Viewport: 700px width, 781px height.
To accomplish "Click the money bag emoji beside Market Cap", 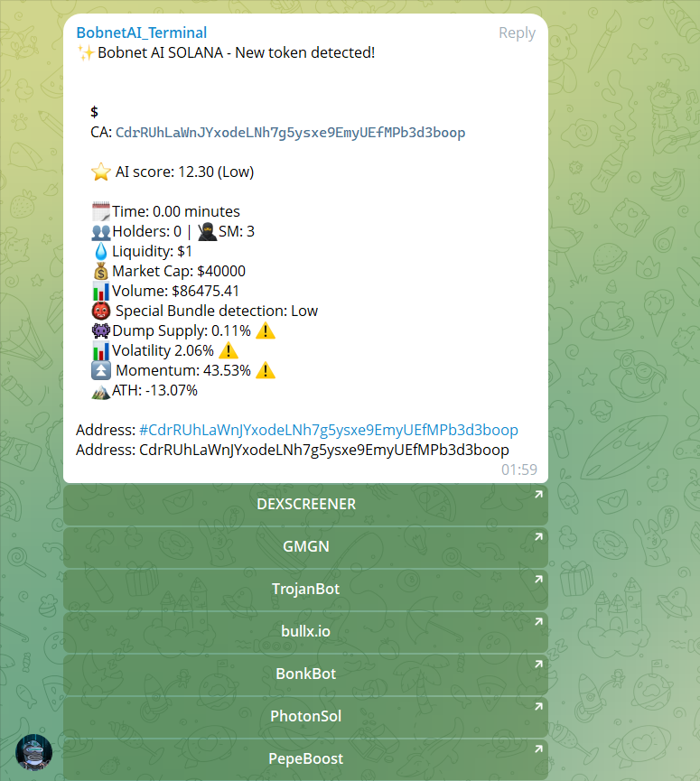I will tap(100, 271).
